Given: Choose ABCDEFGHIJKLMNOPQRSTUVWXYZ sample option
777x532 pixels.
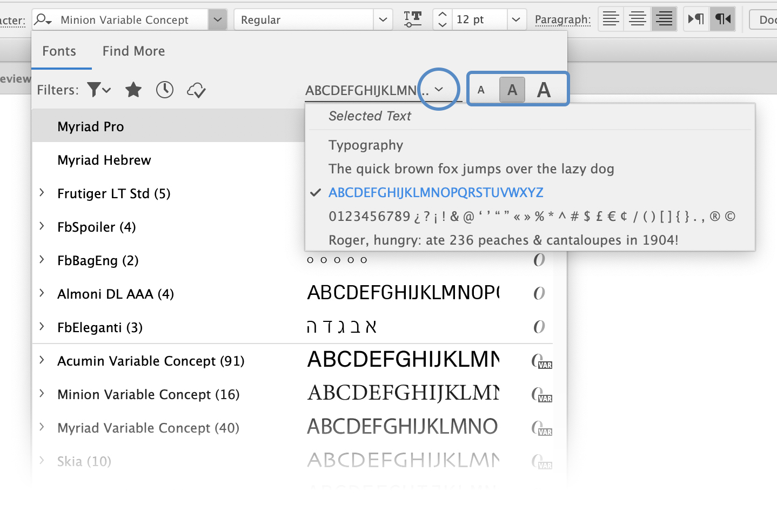Looking at the screenshot, I should point(436,193).
